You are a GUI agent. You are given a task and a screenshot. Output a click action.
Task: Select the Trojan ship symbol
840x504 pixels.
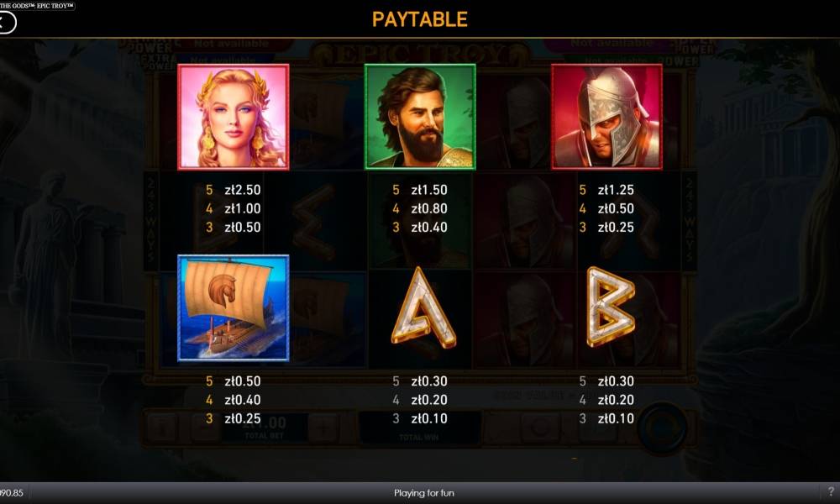tap(233, 308)
